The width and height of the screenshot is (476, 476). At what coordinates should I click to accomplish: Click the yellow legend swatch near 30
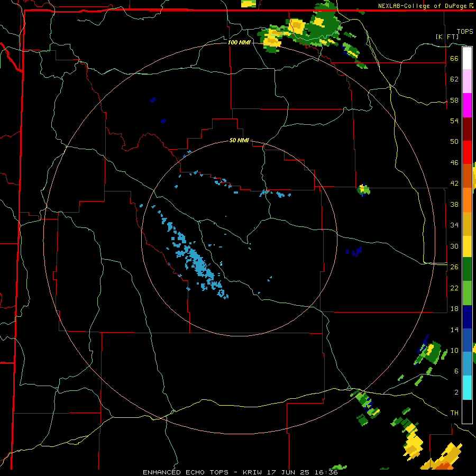coord(467,246)
